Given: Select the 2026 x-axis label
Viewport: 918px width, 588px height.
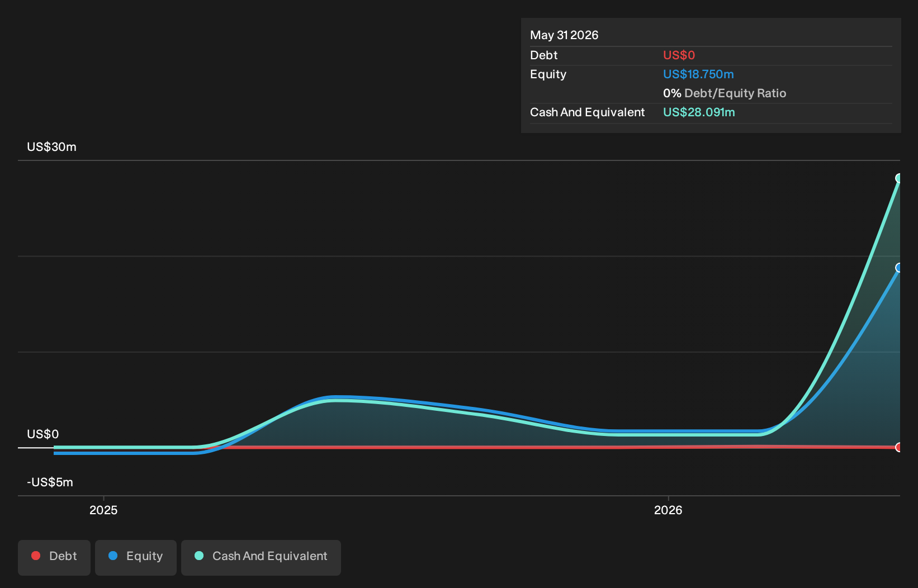Looking at the screenshot, I should tap(668, 510).
